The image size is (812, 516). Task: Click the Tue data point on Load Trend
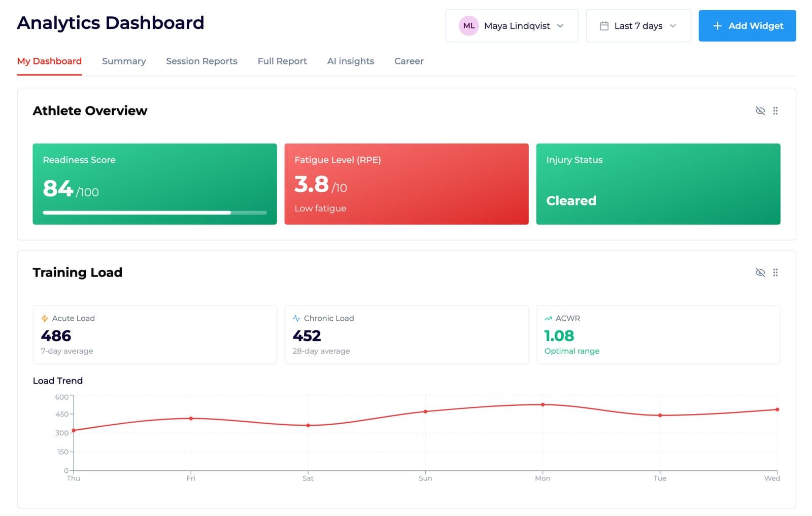point(660,415)
